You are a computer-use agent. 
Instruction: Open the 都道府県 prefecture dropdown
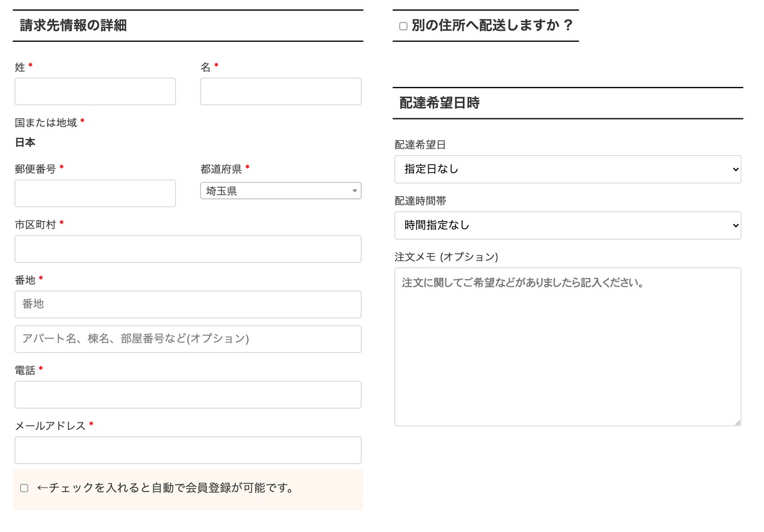(x=281, y=191)
